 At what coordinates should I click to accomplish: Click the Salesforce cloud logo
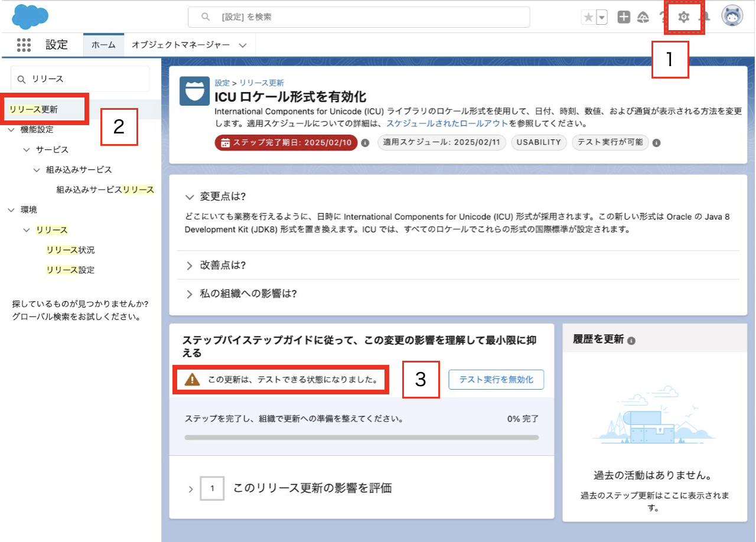pos(30,16)
